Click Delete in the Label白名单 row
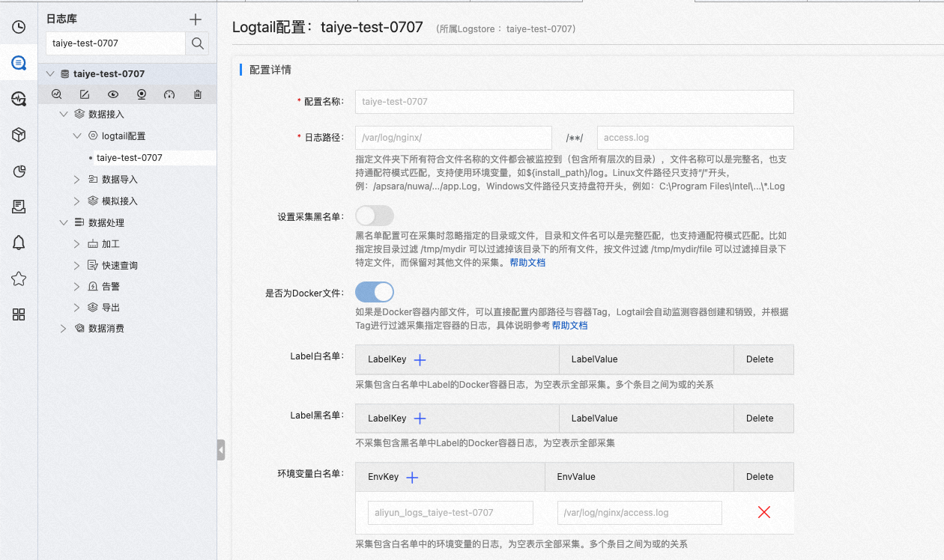Viewport: 944px width, 560px height. coord(761,359)
